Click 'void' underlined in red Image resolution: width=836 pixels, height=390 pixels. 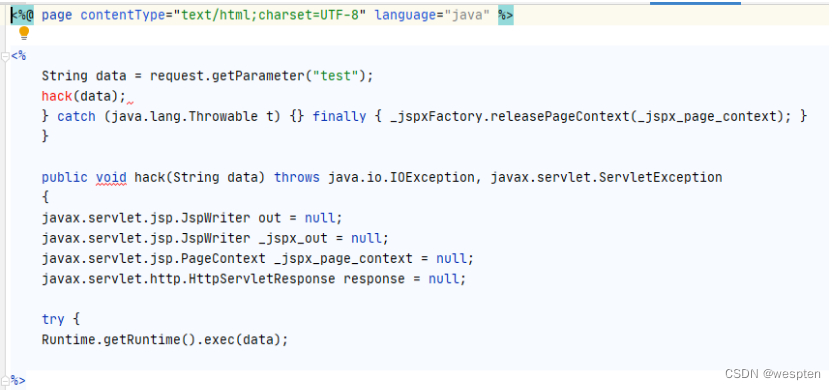(x=111, y=177)
